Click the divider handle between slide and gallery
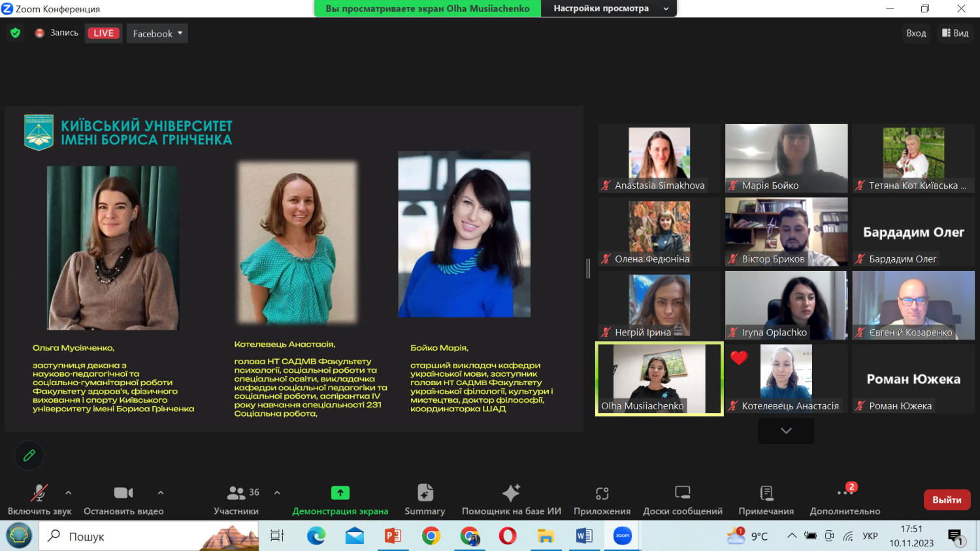 pyautogui.click(x=588, y=268)
